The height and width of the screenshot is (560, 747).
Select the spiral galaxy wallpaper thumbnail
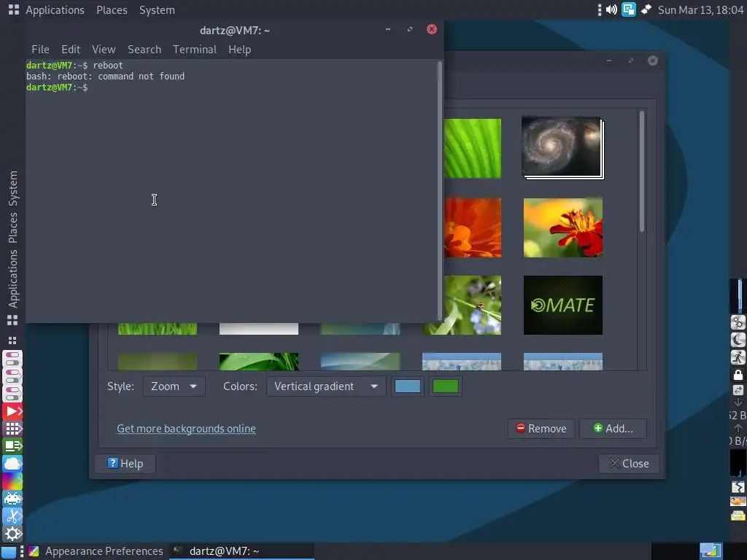[x=562, y=147]
